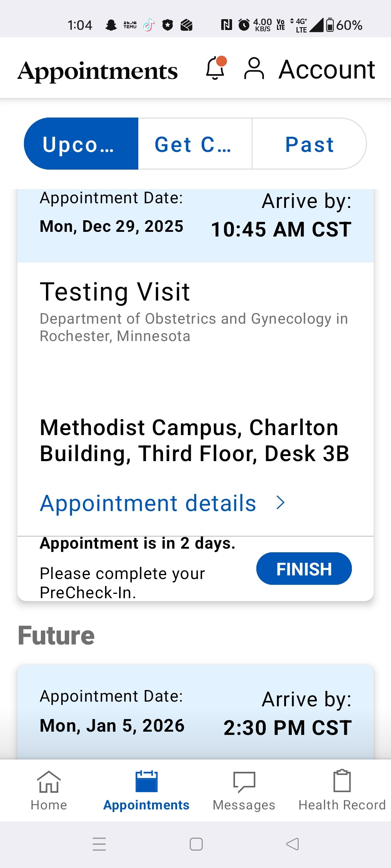Tap the Testing Visit title
The height and width of the screenshot is (868, 391).
point(115,292)
